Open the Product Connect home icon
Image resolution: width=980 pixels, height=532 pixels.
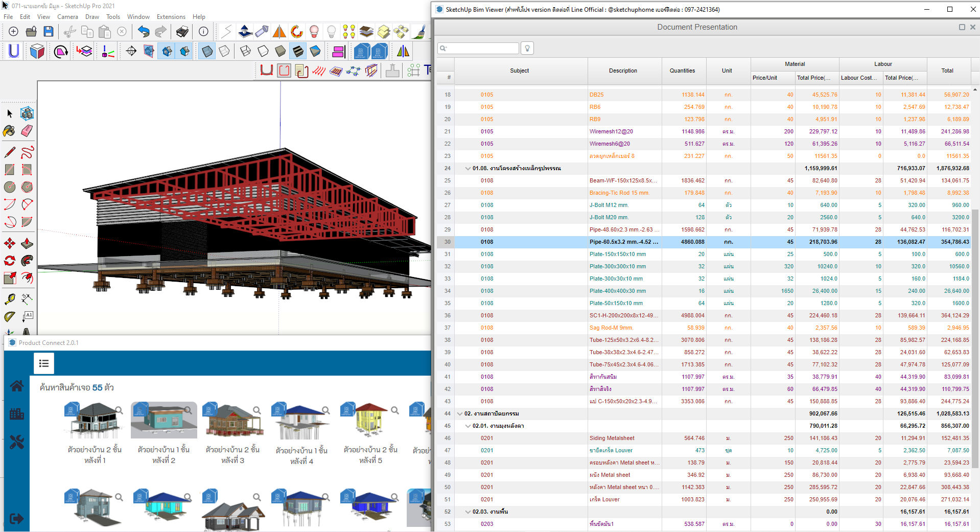point(17,386)
